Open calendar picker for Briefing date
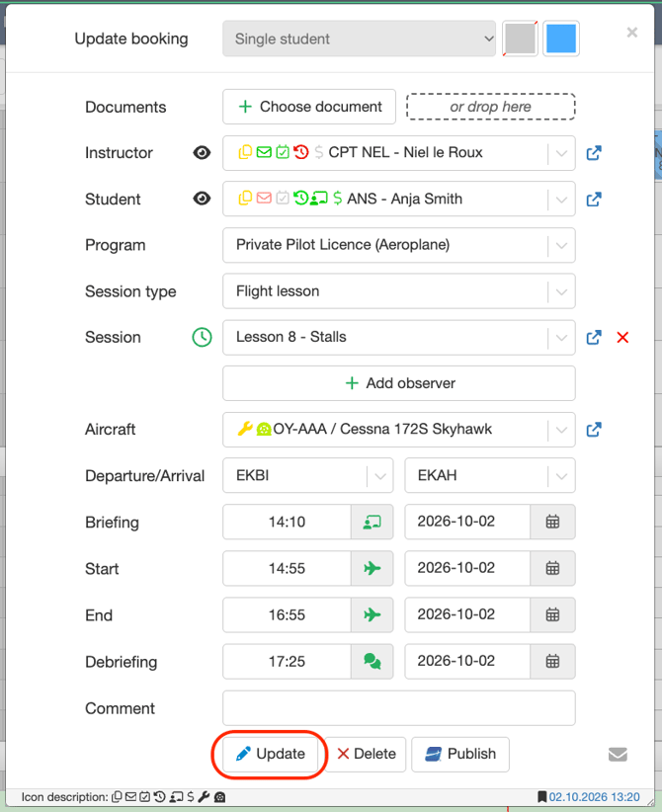 point(552,522)
